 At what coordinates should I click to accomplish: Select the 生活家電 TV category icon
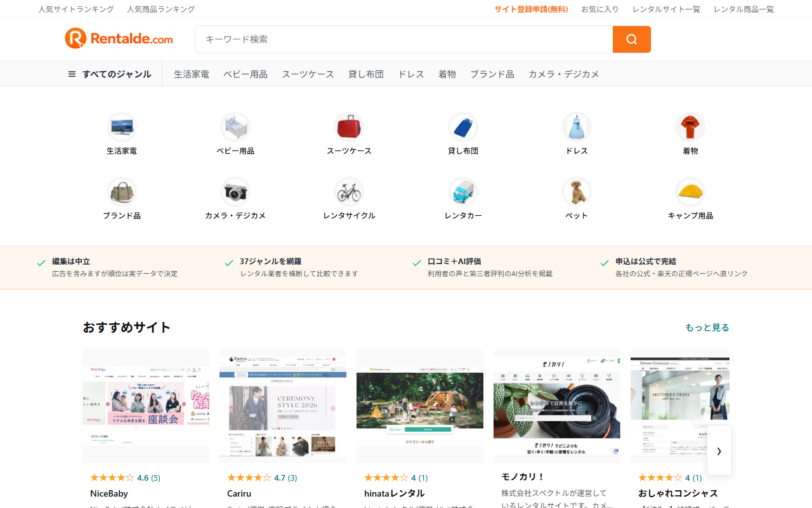(121, 127)
